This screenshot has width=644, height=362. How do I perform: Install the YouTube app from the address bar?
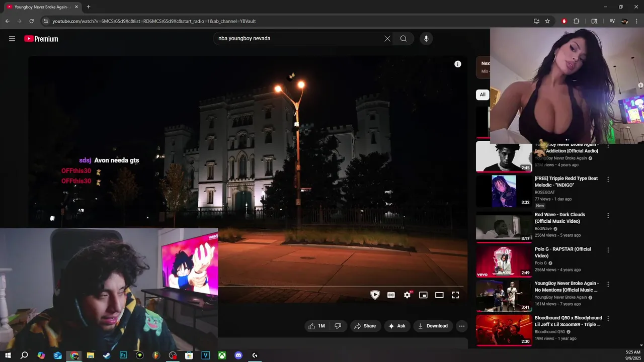click(536, 21)
